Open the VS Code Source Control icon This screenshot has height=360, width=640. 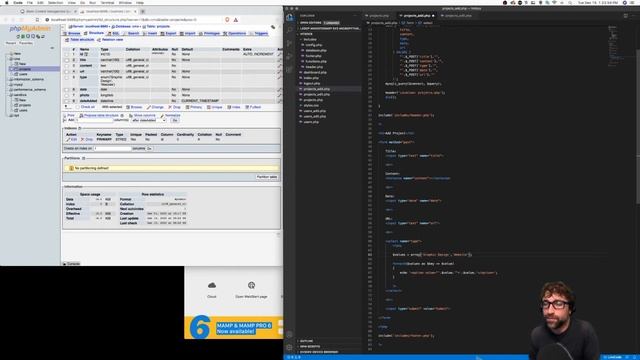coord(289,43)
